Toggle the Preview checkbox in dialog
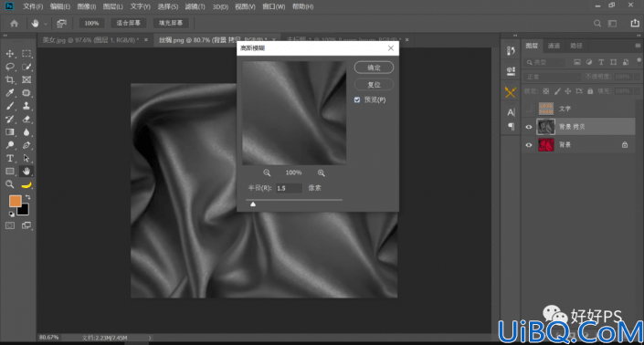This screenshot has width=644, height=345. [x=357, y=99]
